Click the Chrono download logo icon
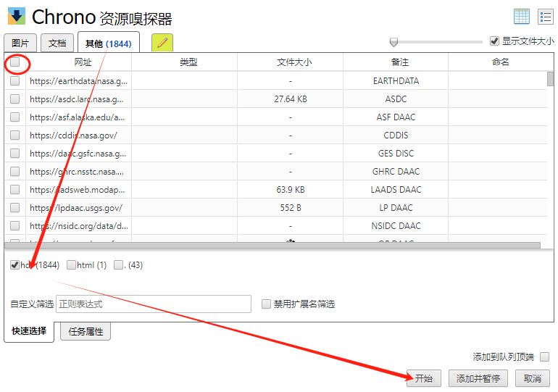This screenshot has width=558, height=392. 17,16
